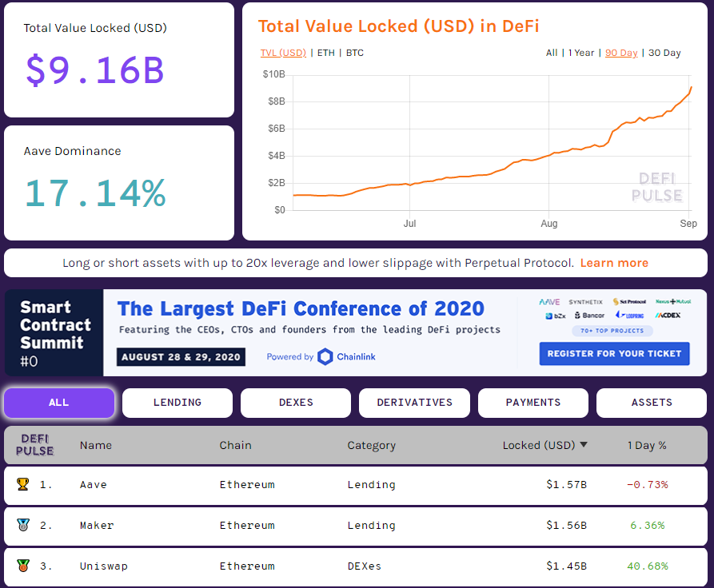
Task: Click the bronze medal icon beside Uniswap
Action: (22, 566)
